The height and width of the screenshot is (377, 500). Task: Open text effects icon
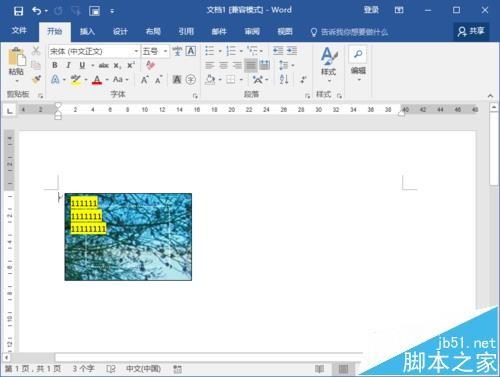pyautogui.click(x=55, y=79)
